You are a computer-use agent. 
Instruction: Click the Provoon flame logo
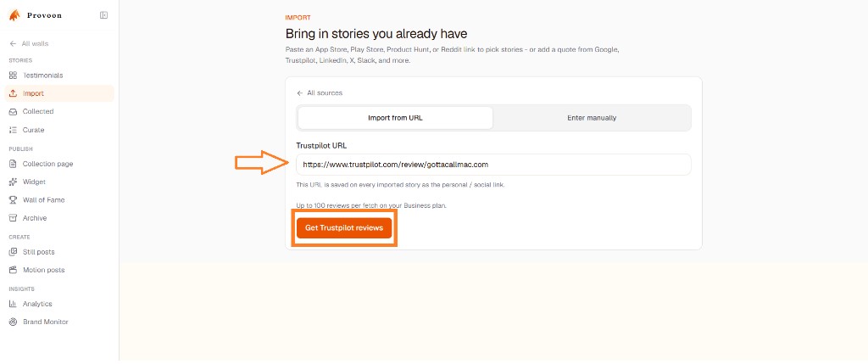coord(14,15)
